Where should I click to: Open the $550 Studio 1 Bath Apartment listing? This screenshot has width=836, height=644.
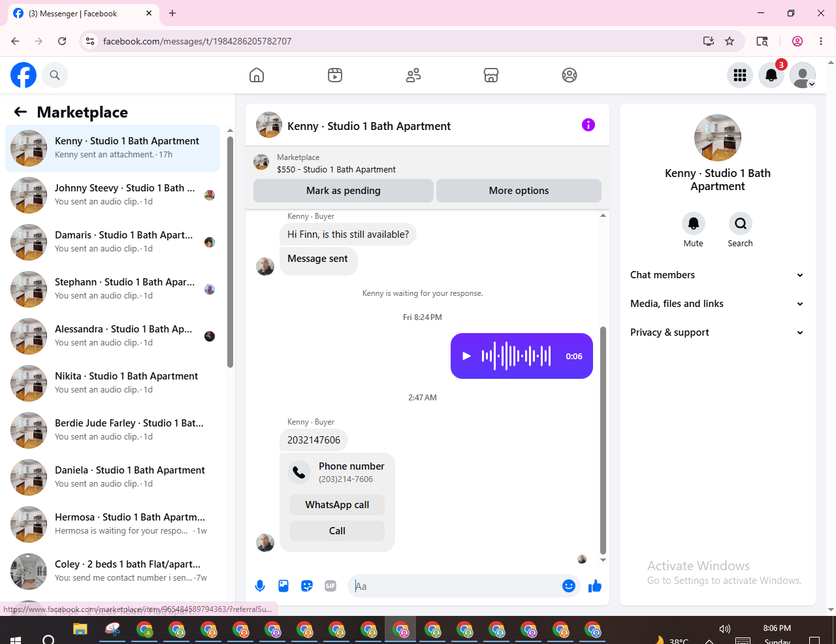click(x=336, y=169)
